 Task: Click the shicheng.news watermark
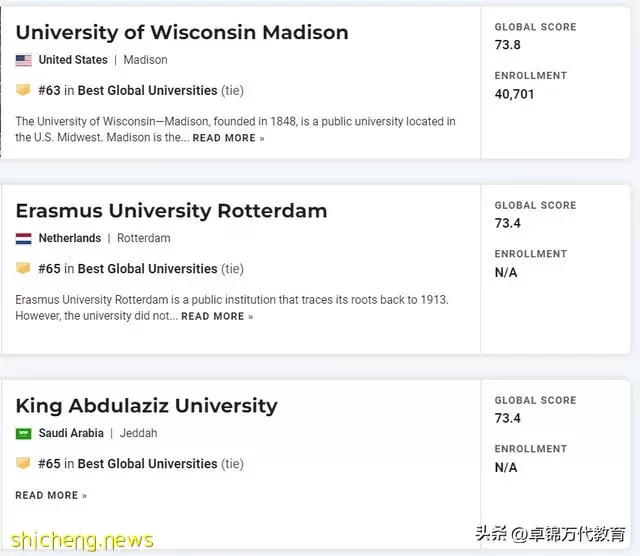click(x=82, y=541)
